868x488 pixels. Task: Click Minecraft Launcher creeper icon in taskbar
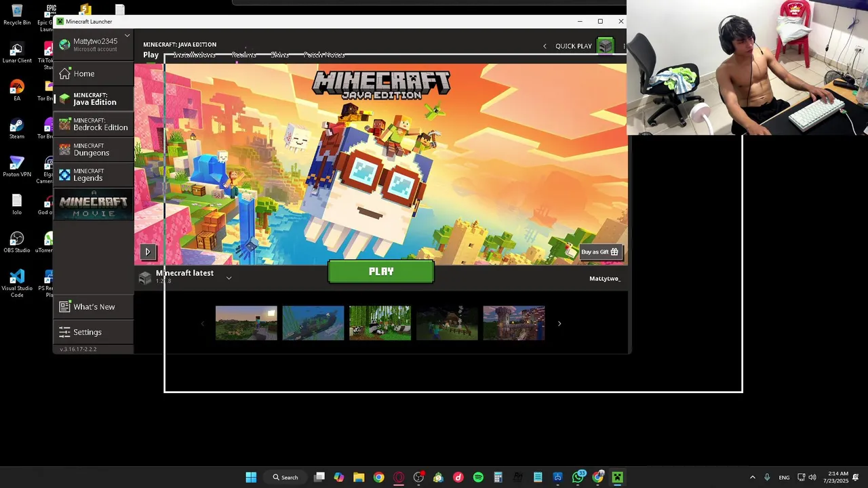point(617,477)
